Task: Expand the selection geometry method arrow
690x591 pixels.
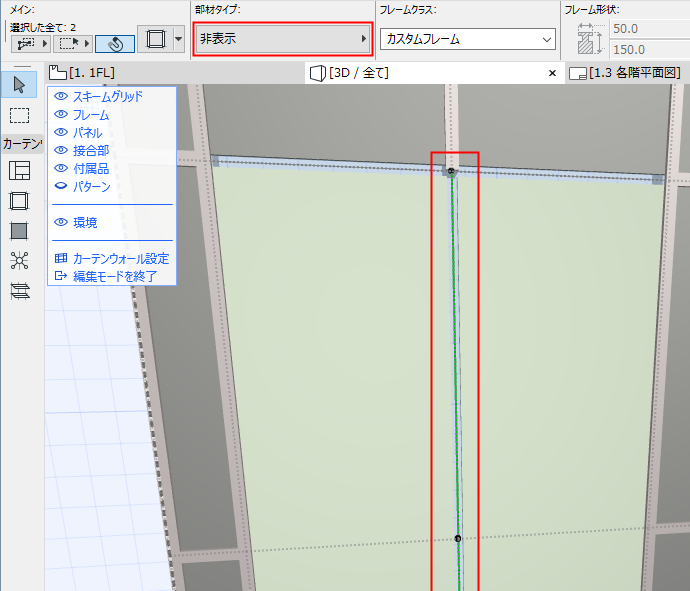Action: tap(44, 44)
